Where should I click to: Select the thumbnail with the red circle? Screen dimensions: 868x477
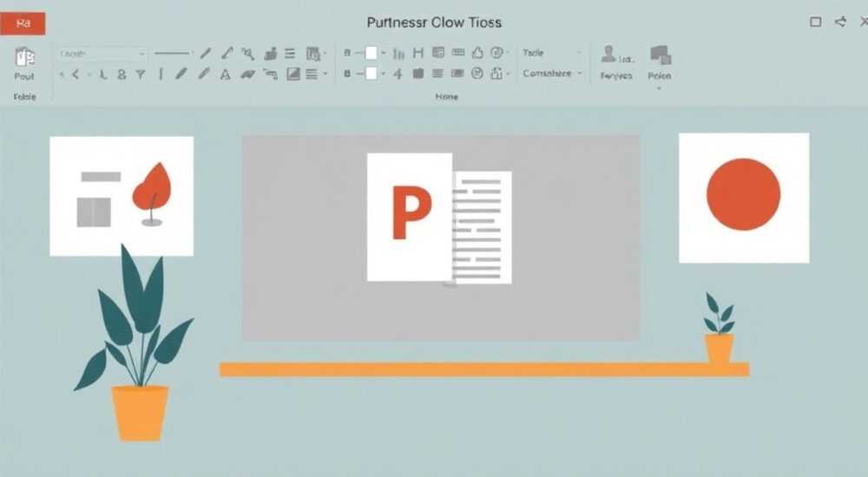(x=744, y=198)
